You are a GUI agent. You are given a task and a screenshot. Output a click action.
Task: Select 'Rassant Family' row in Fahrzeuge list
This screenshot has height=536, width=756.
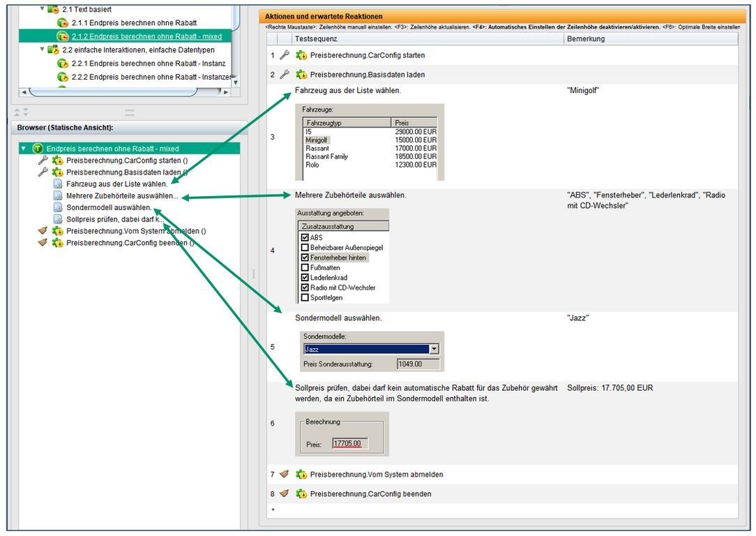(370, 156)
